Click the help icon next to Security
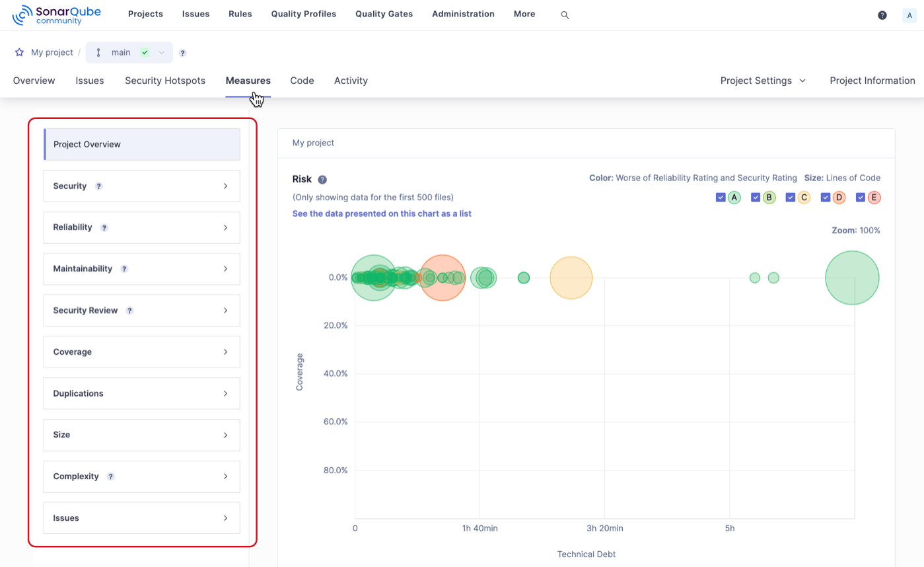 click(99, 186)
